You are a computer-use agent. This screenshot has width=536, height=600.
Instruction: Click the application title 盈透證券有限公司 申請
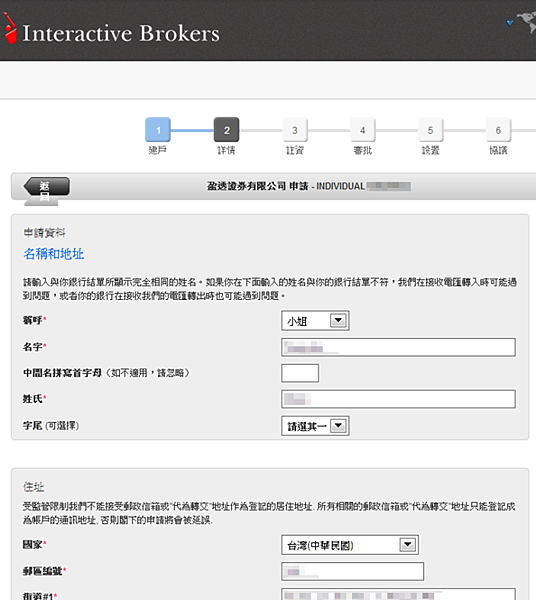257,186
